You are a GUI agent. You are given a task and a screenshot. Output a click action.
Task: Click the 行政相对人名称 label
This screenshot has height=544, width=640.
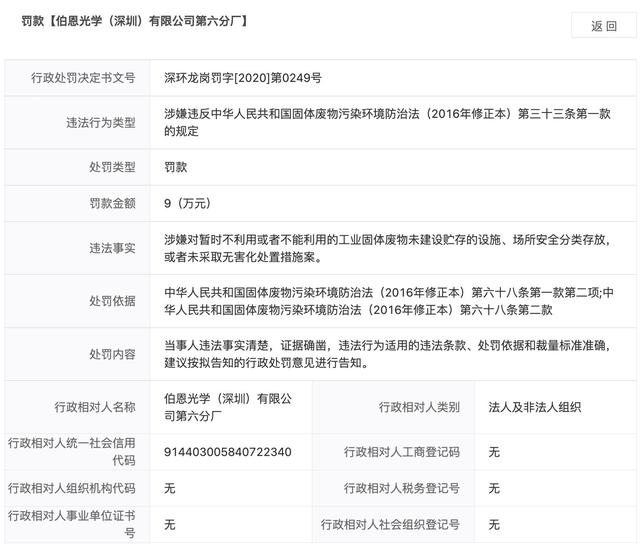95,407
